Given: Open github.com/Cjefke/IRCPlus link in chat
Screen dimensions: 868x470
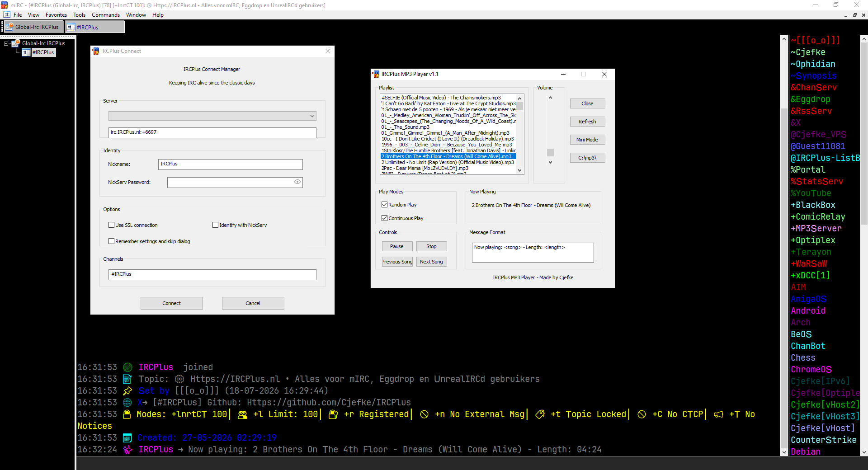Looking at the screenshot, I should (329, 403).
